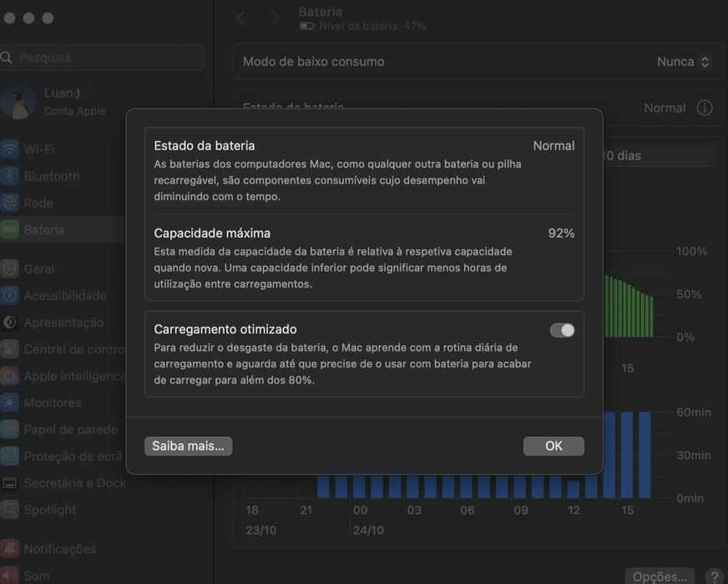Open Geral settings in sidebar
The image size is (728, 584).
[28, 269]
